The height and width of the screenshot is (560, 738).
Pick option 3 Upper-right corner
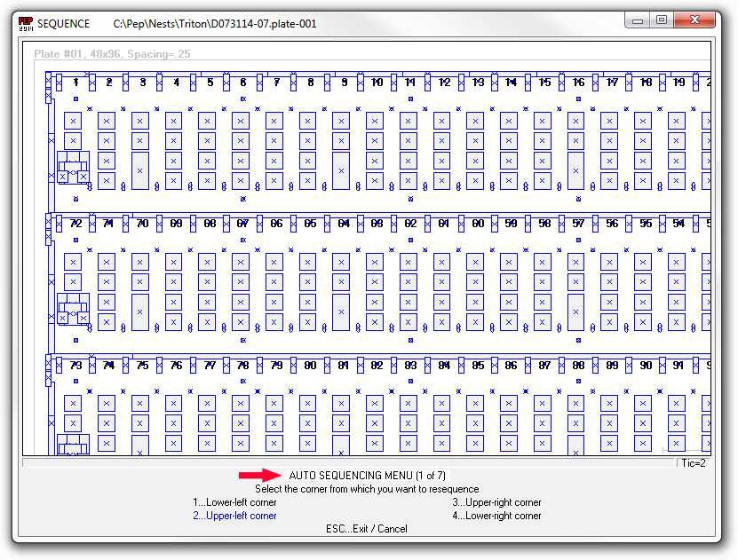click(496, 502)
